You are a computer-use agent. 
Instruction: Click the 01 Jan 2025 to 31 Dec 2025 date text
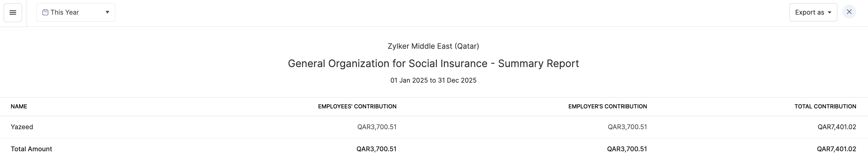[x=433, y=80]
